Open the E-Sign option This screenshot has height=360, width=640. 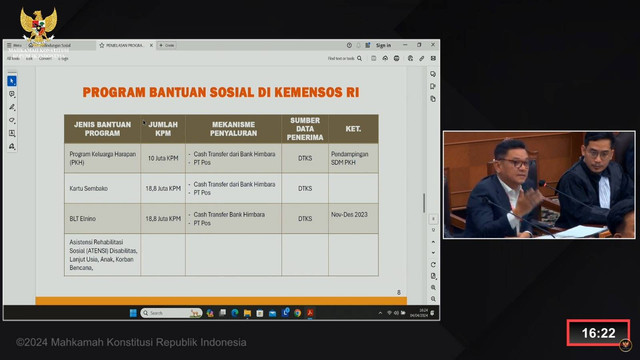63,58
